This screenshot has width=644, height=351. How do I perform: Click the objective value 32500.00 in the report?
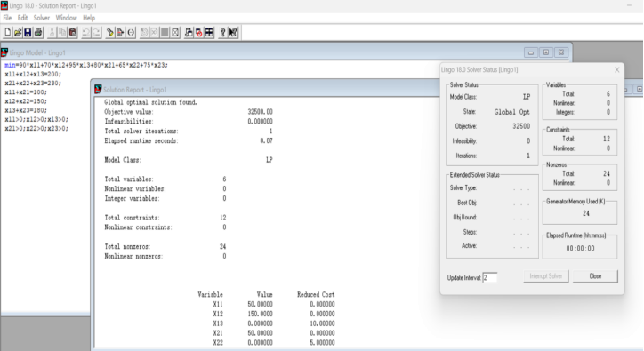[x=260, y=112]
